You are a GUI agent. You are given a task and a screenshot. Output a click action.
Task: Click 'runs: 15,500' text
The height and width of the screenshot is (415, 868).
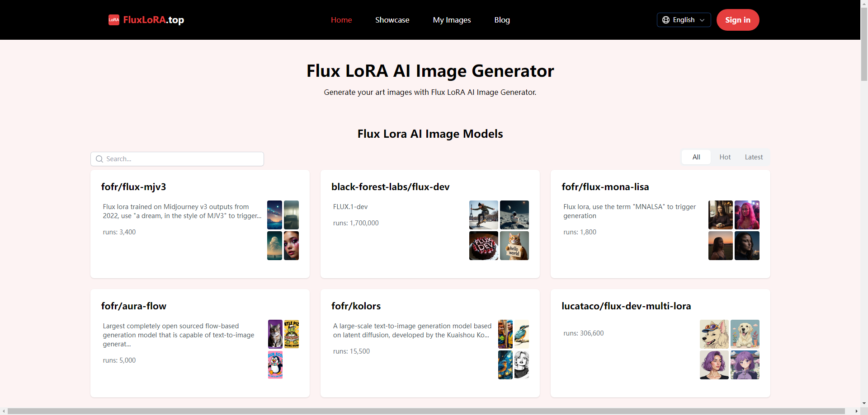351,351
